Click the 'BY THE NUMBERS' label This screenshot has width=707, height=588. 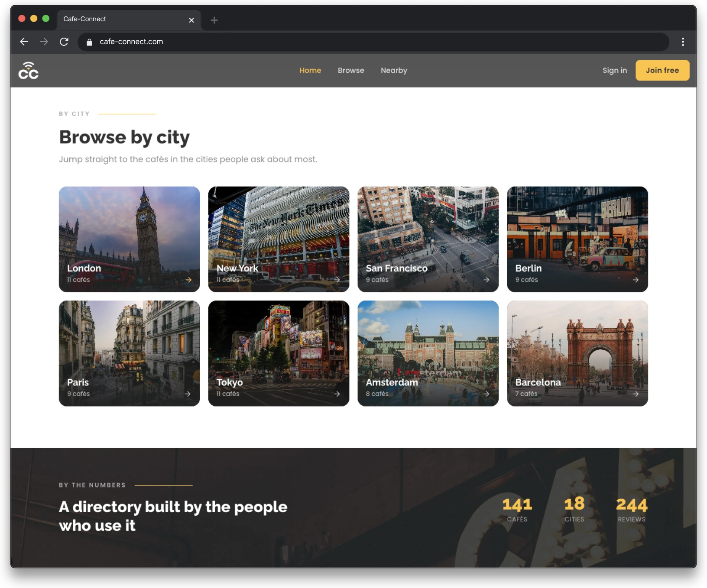pos(92,485)
